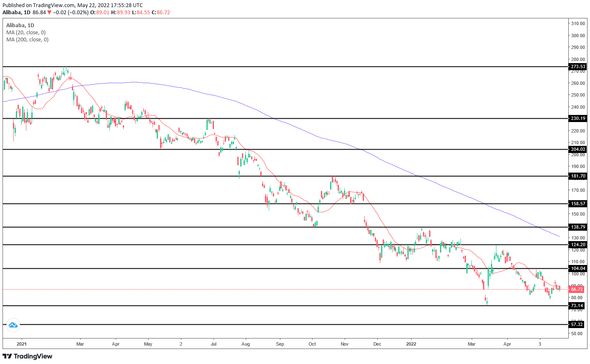Click the open price value O:89.01
The image size is (590, 364).
pos(100,13)
